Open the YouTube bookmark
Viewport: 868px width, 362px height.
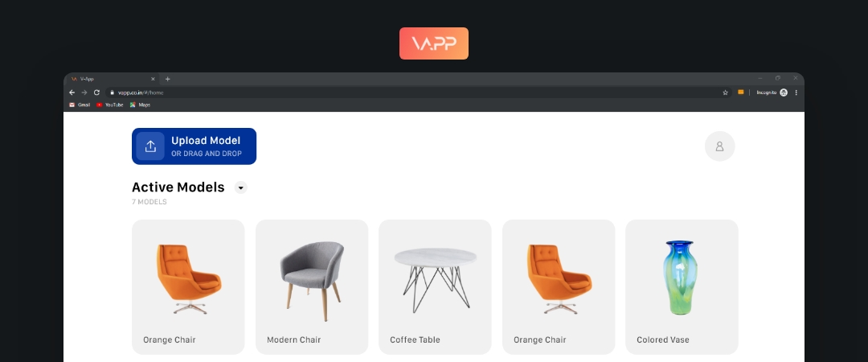point(109,105)
